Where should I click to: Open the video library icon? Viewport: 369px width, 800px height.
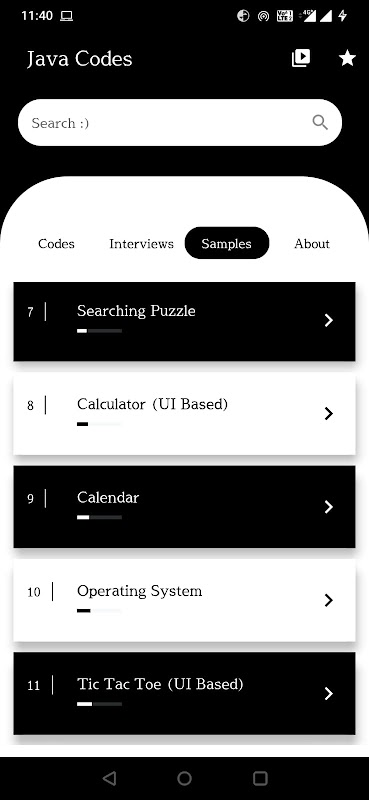click(x=301, y=58)
